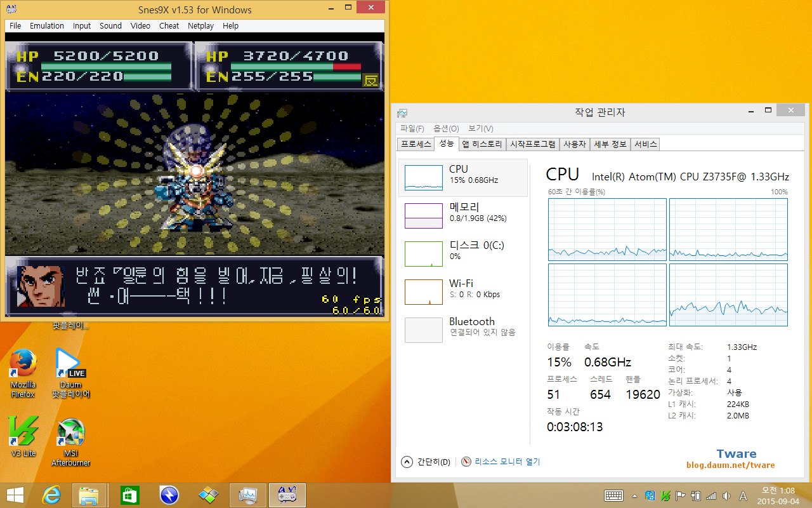The image size is (812, 508).
Task: Open Daum 팟플레이어 desktop shortcut
Action: [x=71, y=374]
